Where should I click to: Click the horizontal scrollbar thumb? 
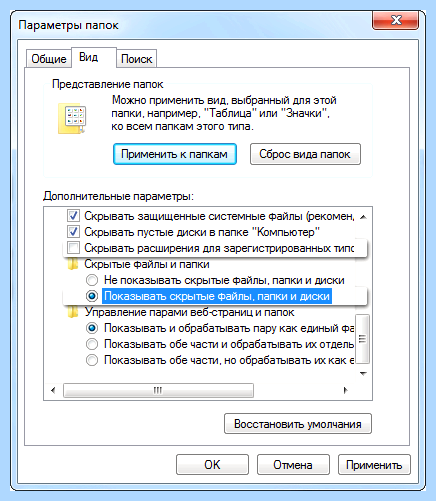coord(158,390)
